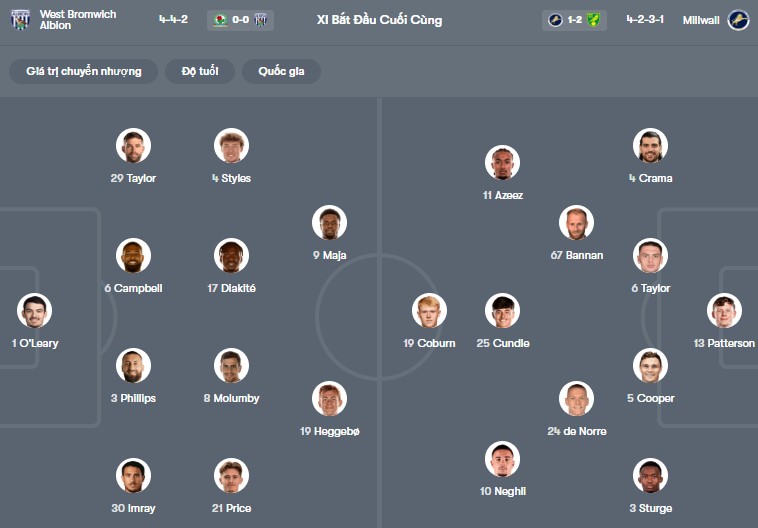
Task: Click Coburn's player photo
Action: click(x=429, y=311)
